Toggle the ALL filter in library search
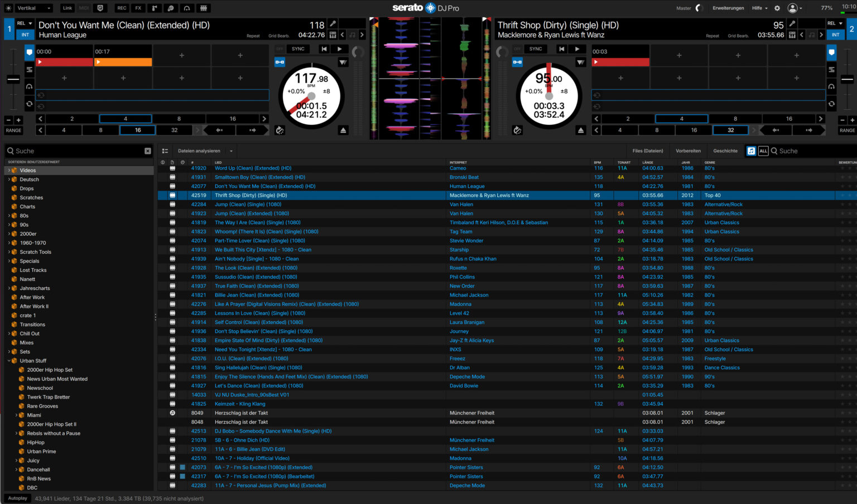The height and width of the screenshot is (504, 857). 763,151
